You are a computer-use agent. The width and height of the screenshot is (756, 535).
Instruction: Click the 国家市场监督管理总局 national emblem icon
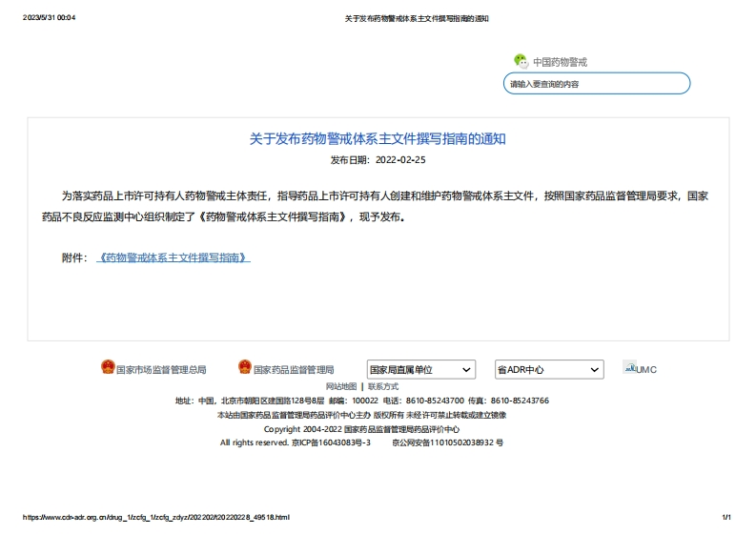coord(108,368)
